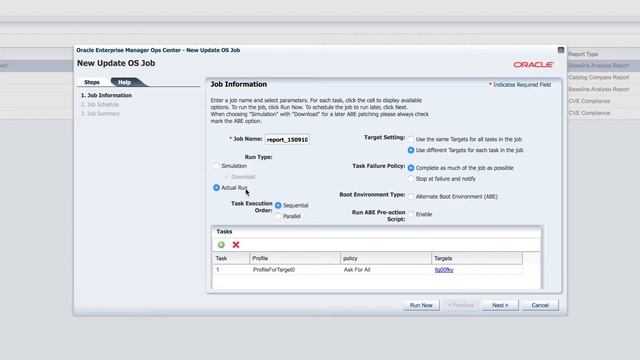Switch to the Steps tab

tap(92, 82)
